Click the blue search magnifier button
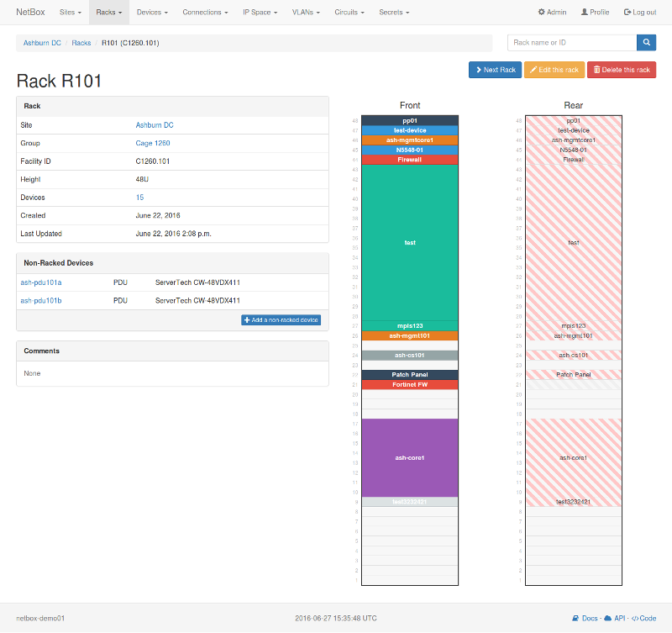 (645, 42)
